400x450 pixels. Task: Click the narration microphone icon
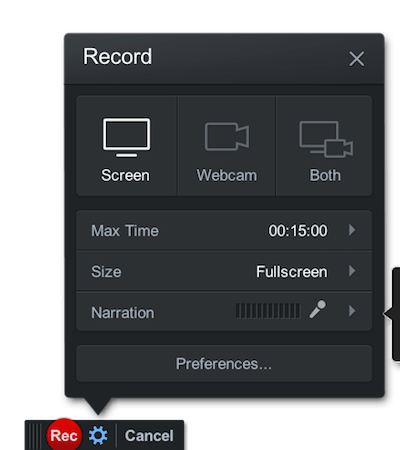317,309
